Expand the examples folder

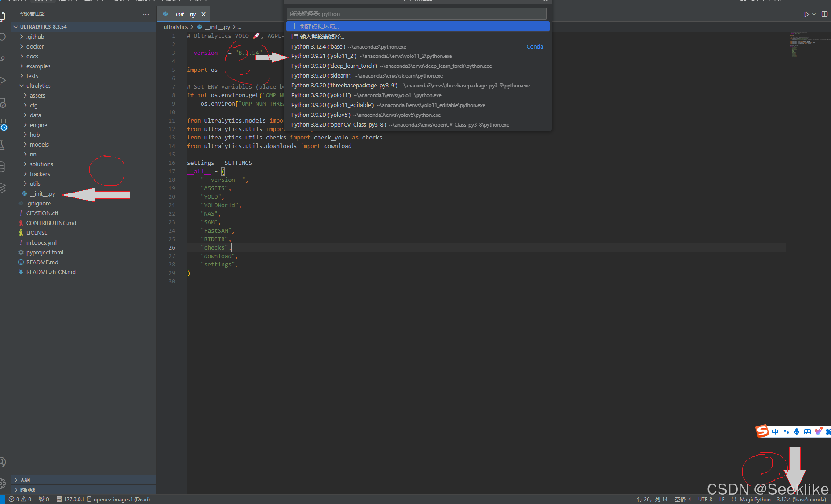84,66
